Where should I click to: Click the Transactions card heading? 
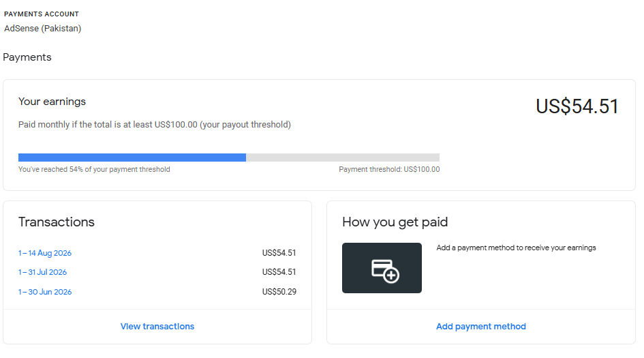pos(57,222)
